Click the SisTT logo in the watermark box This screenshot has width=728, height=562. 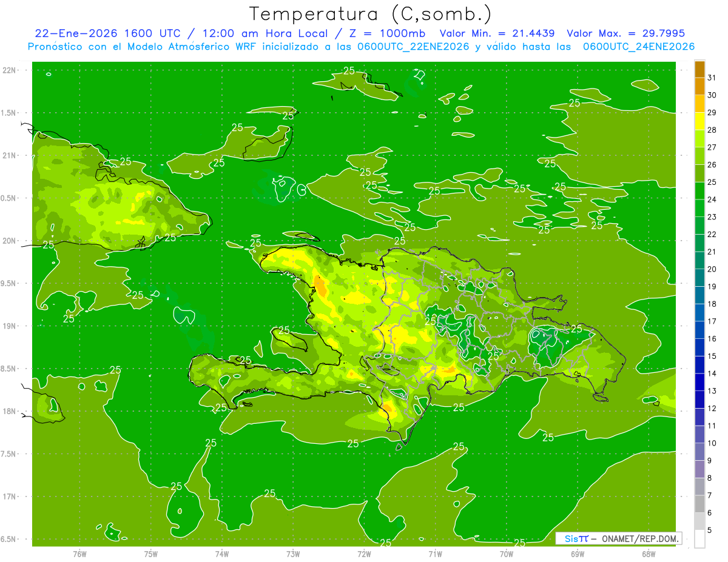(x=576, y=538)
